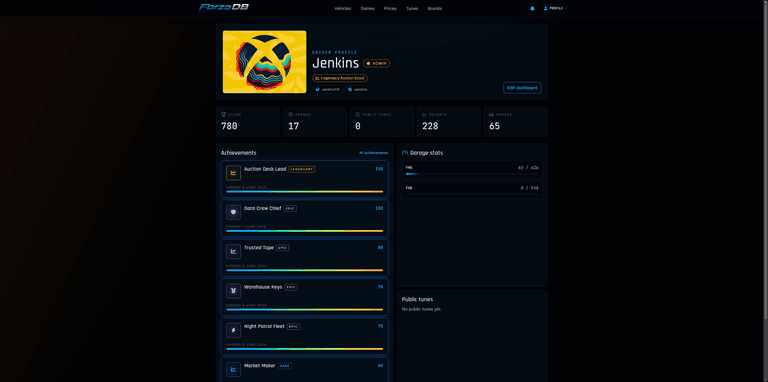Click the Score trophy icon

(223, 115)
